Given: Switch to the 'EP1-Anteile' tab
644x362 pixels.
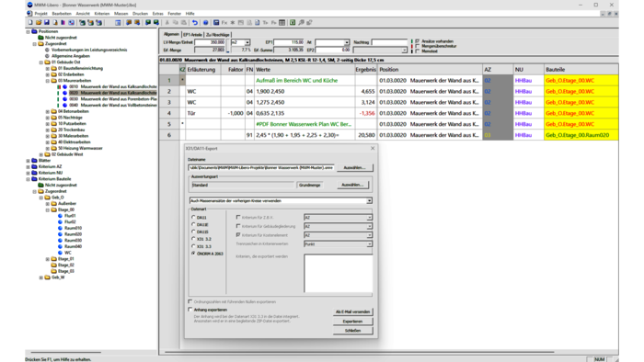Looking at the screenshot, I should tap(192, 35).
